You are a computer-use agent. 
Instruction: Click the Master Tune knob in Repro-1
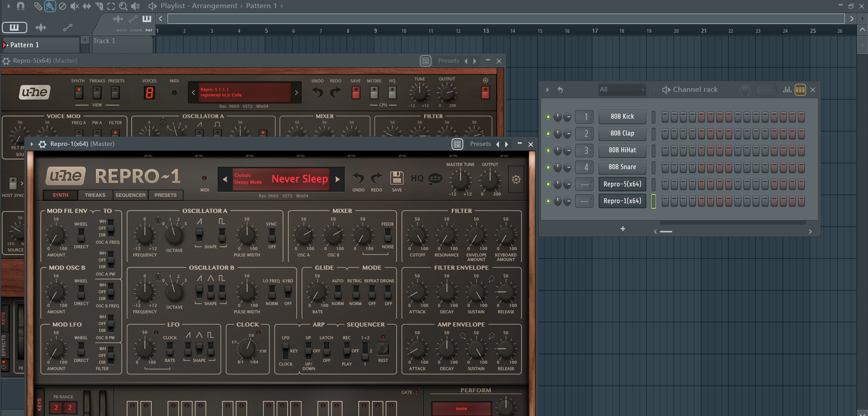[460, 180]
